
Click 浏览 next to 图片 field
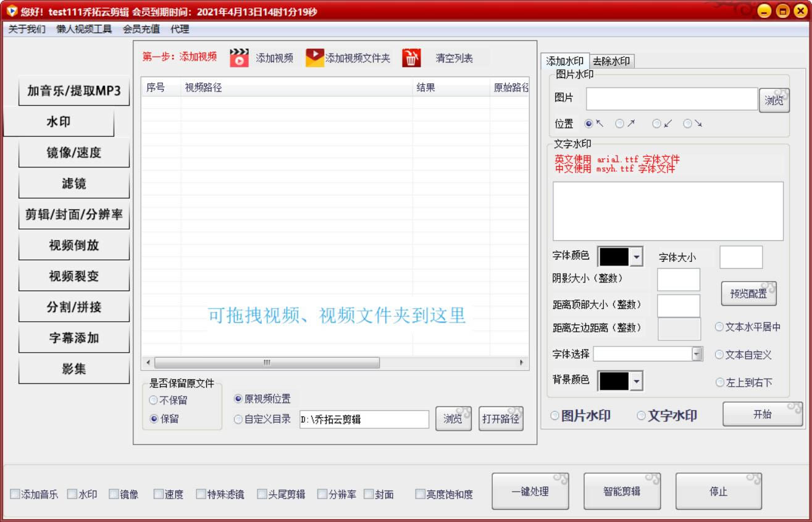774,100
